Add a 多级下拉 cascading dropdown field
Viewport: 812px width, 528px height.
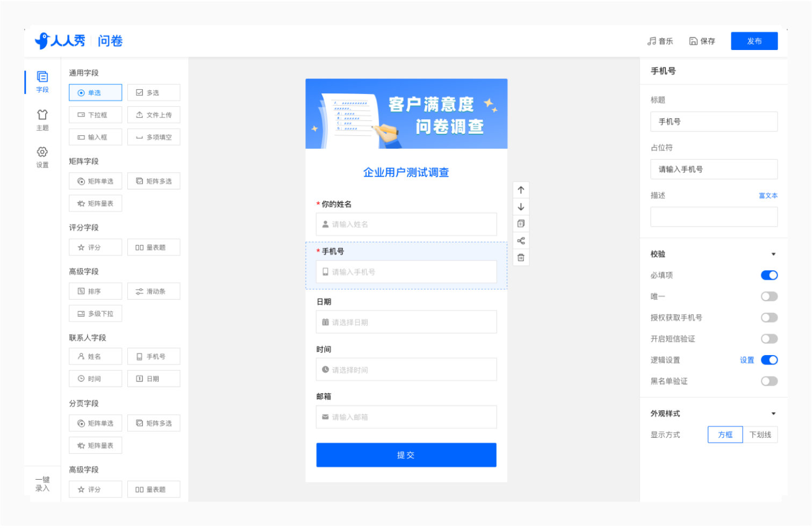[x=95, y=313]
